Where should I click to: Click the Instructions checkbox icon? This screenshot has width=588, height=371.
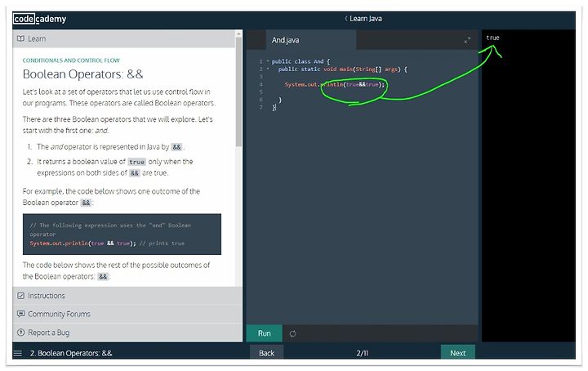(21, 296)
